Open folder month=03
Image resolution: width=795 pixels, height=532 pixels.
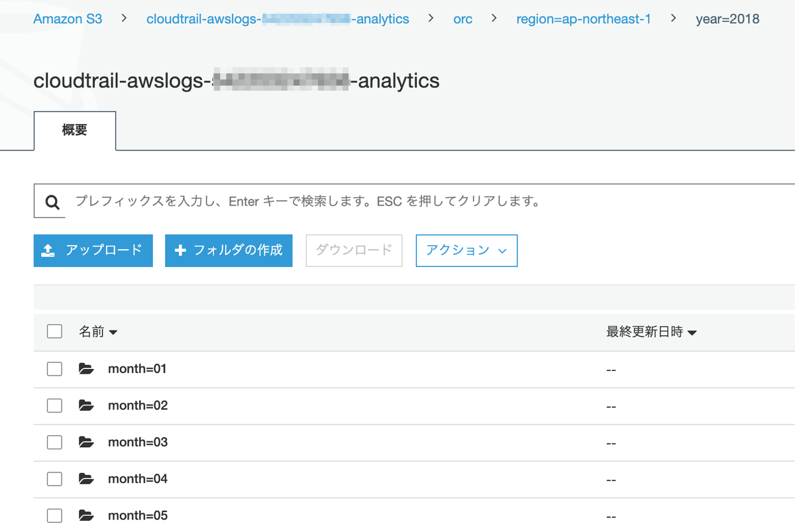click(x=138, y=442)
